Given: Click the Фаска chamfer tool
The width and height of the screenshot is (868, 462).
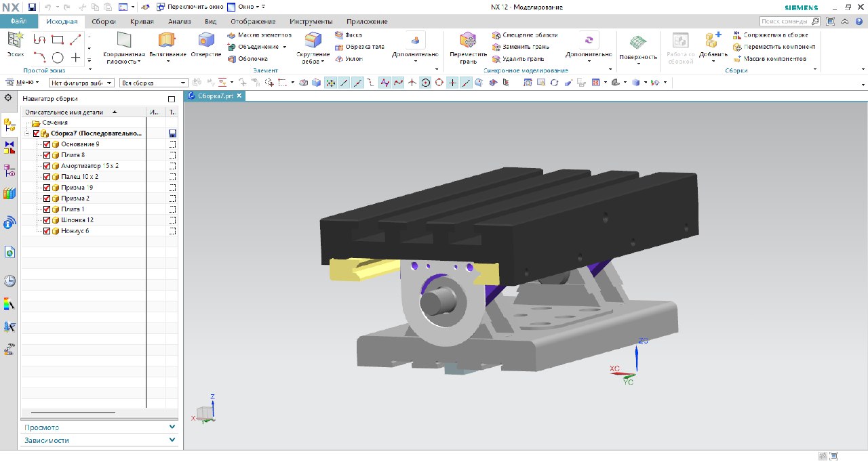Looking at the screenshot, I should (x=349, y=35).
